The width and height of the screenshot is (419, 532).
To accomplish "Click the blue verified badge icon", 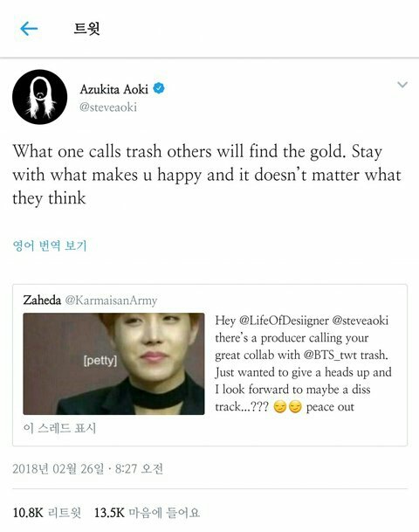I will (x=159, y=88).
